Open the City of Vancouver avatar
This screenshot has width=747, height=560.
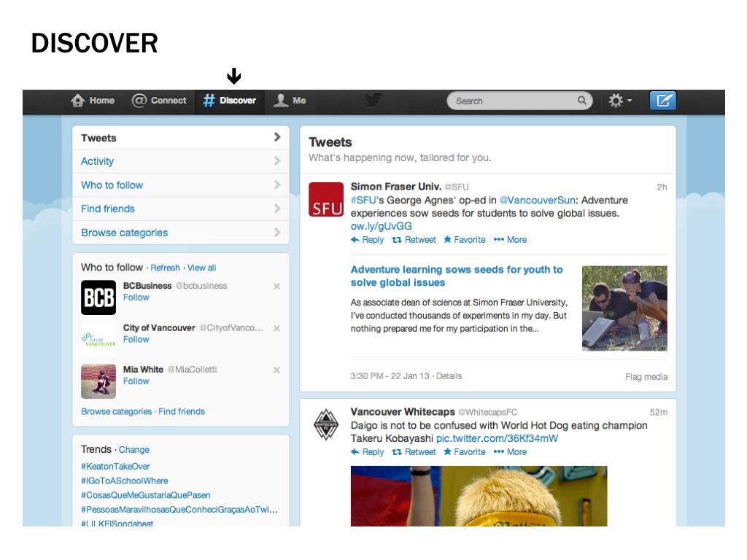(98, 340)
